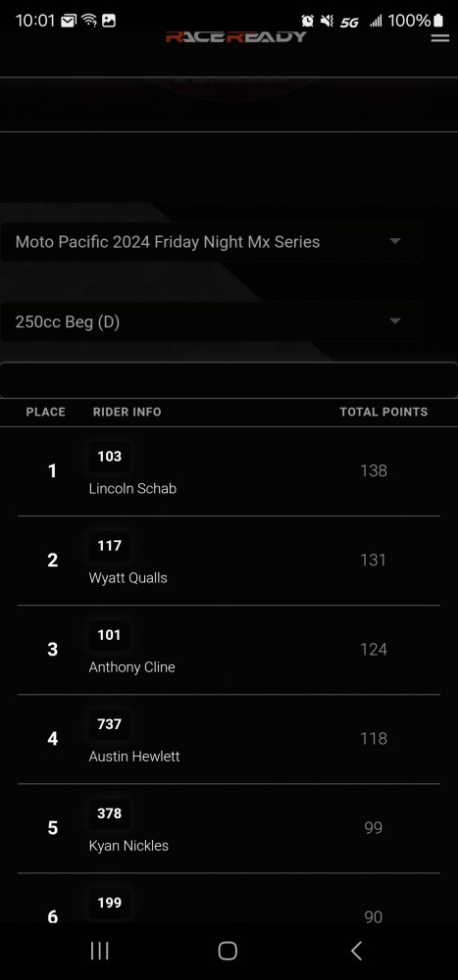The image size is (458, 980).
Task: Tap the alarm icon in status bar
Action: coord(307,22)
